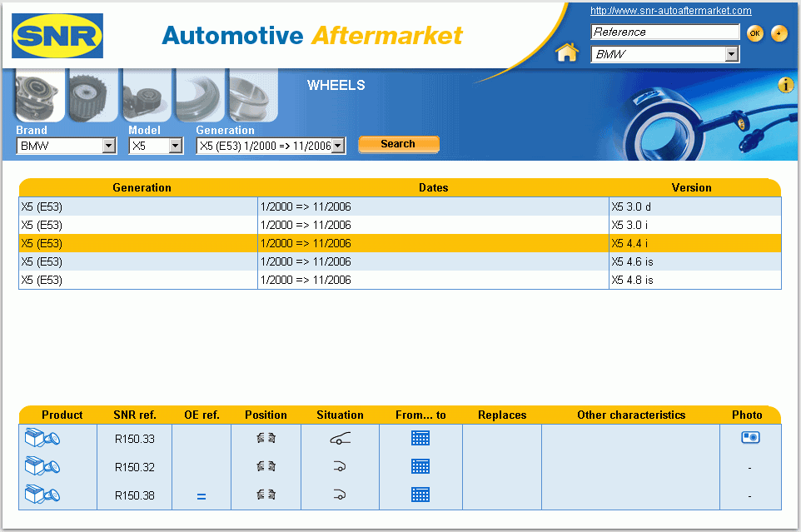This screenshot has height=532, width=801.
Task: Open the Brand dropdown showing BMW
Action: point(67,146)
